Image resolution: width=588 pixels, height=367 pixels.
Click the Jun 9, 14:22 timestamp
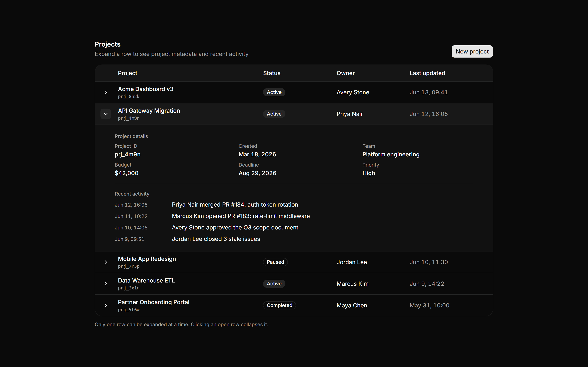pyautogui.click(x=427, y=284)
